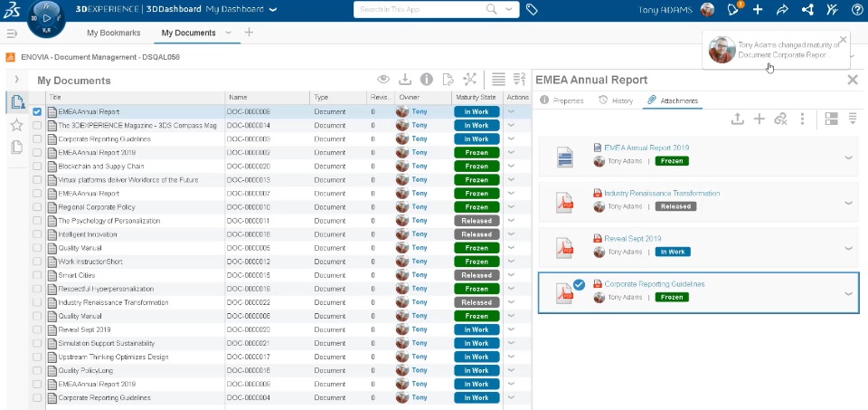Open Industry Renaissance Transformation attachment link
The width and height of the screenshot is (868, 410).
[662, 194]
